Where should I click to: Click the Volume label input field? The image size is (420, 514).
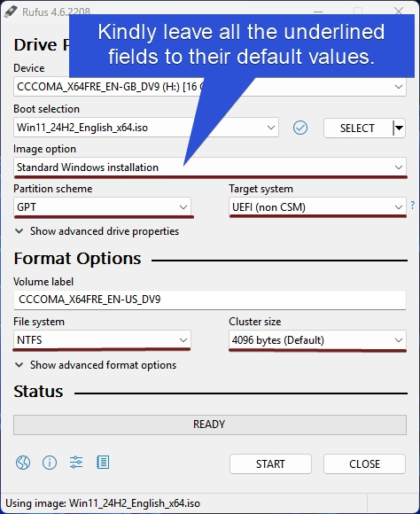point(210,300)
